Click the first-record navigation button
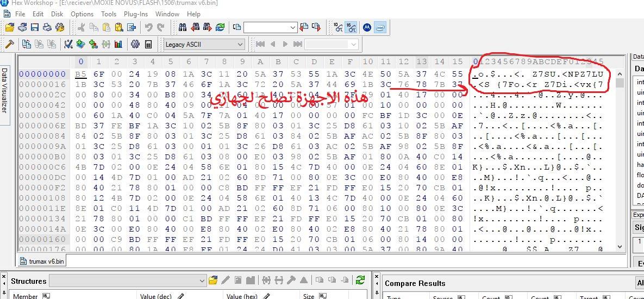Viewport: 644px width, 299px height. pyautogui.click(x=260, y=45)
